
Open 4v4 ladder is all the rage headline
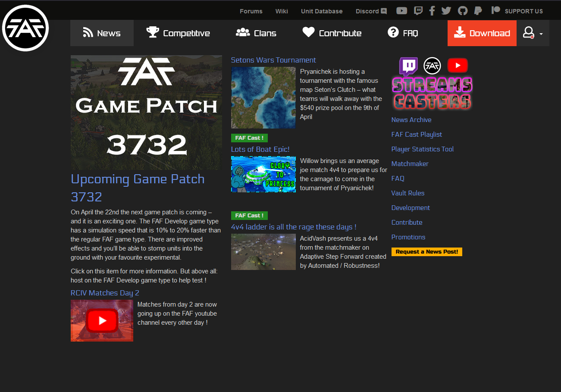294,227
